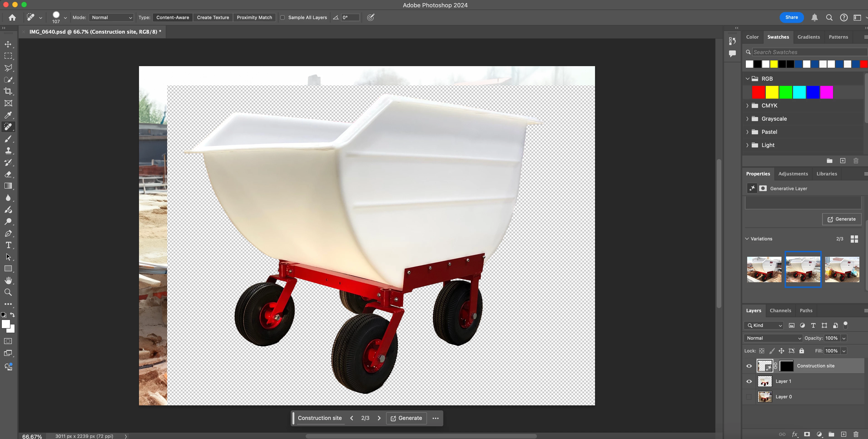Select the Eraser tool

click(8, 174)
